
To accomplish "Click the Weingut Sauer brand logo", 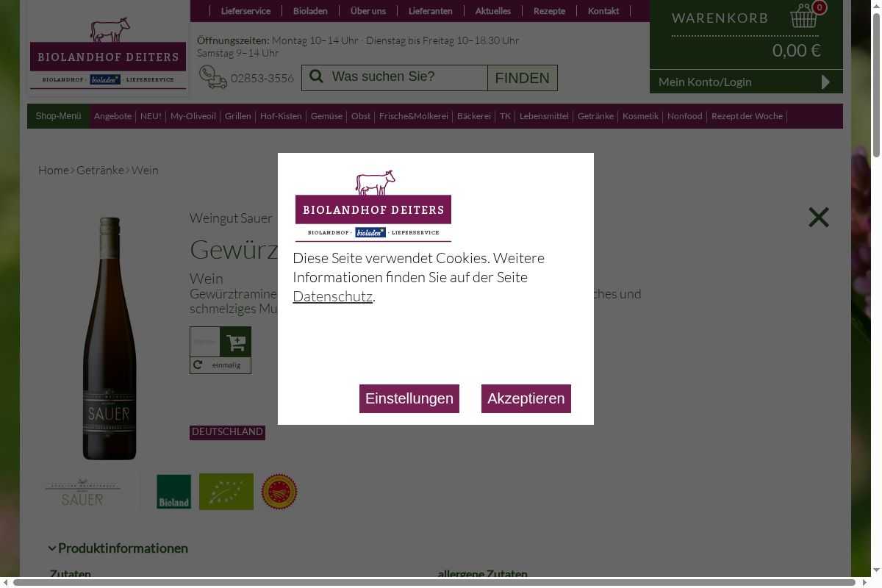I will click(x=82, y=492).
